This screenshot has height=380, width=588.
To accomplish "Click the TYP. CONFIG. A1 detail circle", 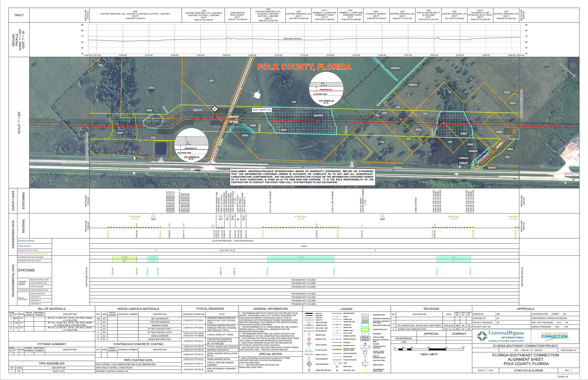I will coord(191,145).
